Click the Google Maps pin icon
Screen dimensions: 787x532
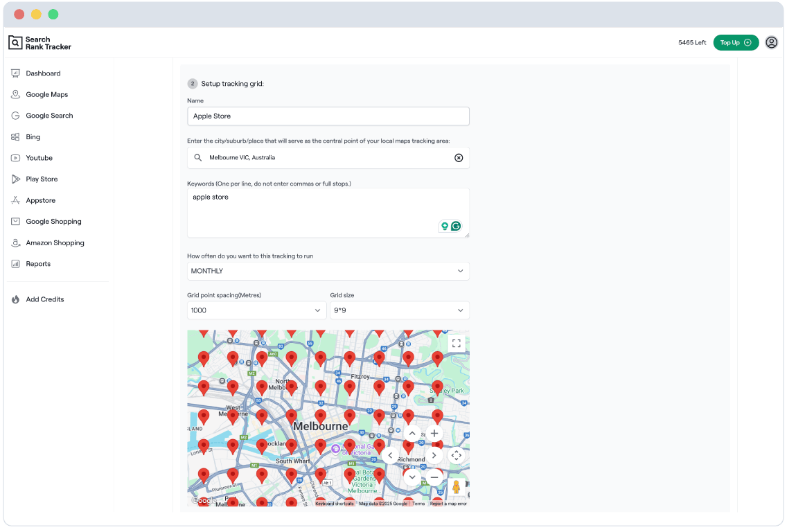coord(15,94)
